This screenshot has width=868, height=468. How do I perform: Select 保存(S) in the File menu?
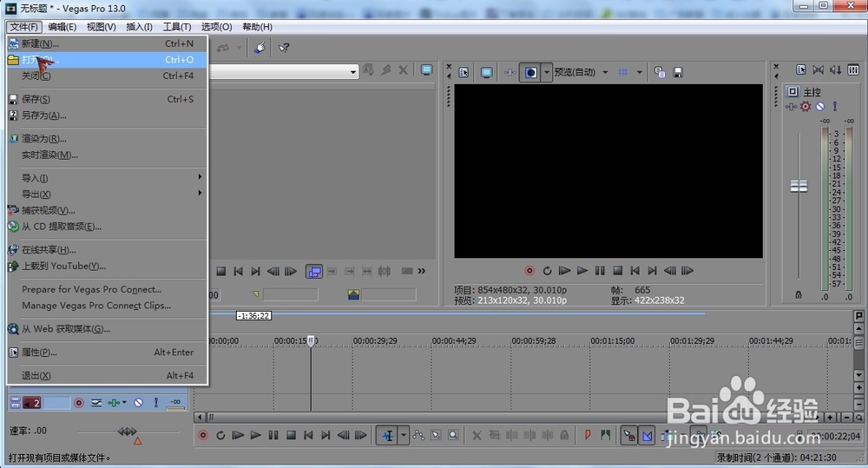click(108, 99)
